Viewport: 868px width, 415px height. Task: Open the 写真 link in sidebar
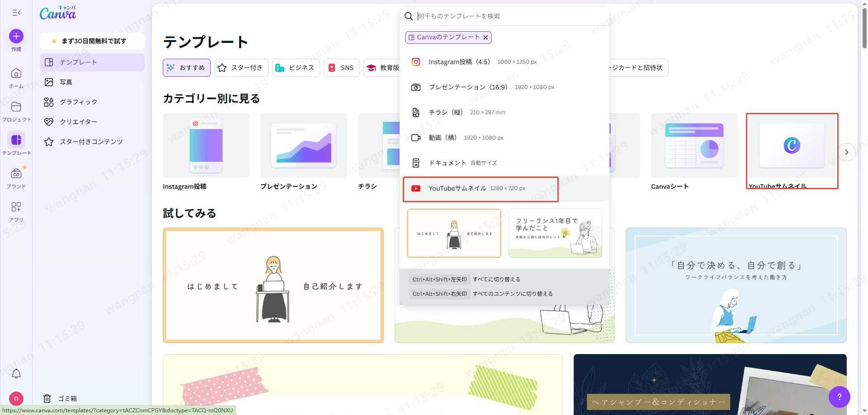(66, 82)
